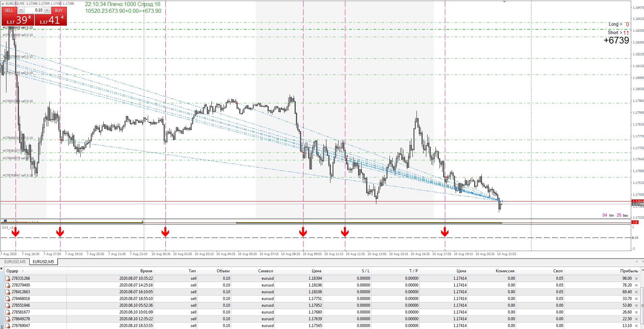Image resolution: width=644 pixels, height=329 pixels.
Task: Close the terminal panel with the x icon
Action: tap(2, 269)
